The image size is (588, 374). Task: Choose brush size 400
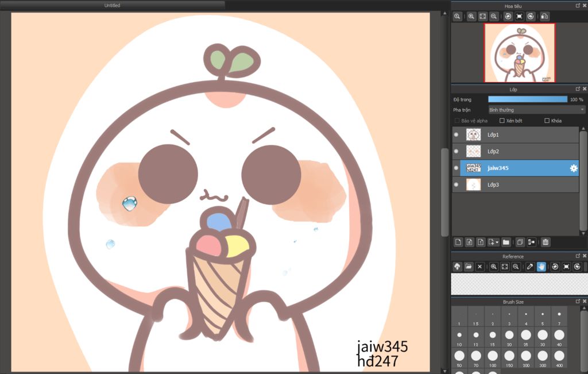point(559,358)
